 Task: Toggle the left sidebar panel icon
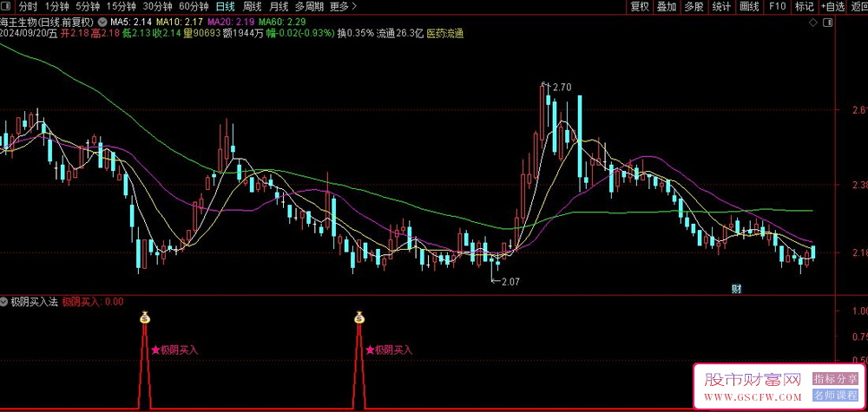click(x=7, y=7)
